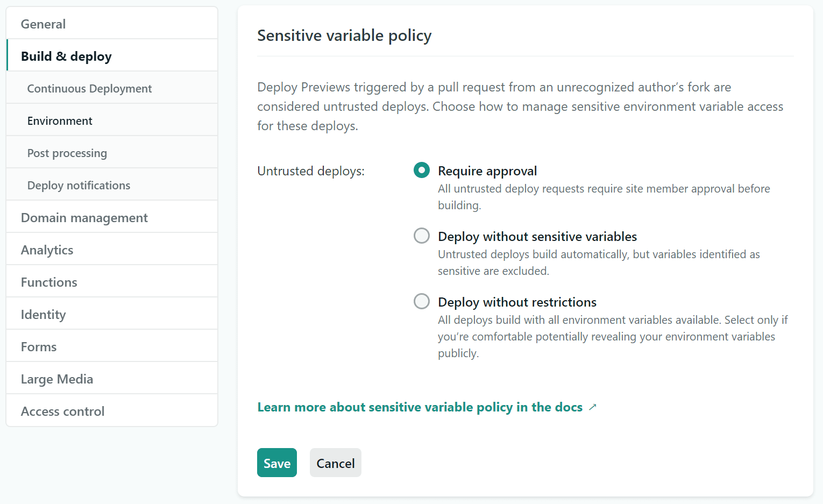Navigate to Post processing settings
Viewport: 823px width, 504px height.
67,153
